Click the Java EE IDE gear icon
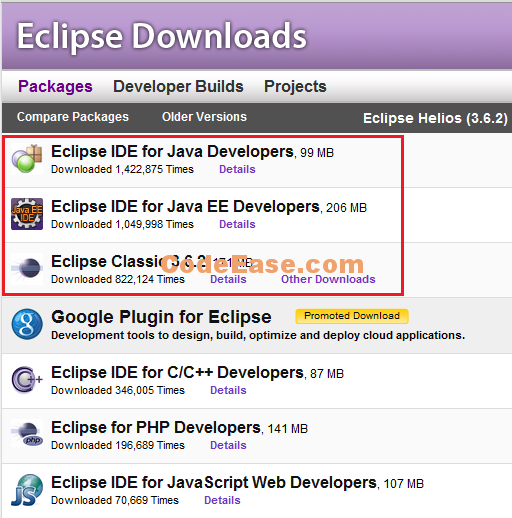512x518 pixels. [27, 214]
